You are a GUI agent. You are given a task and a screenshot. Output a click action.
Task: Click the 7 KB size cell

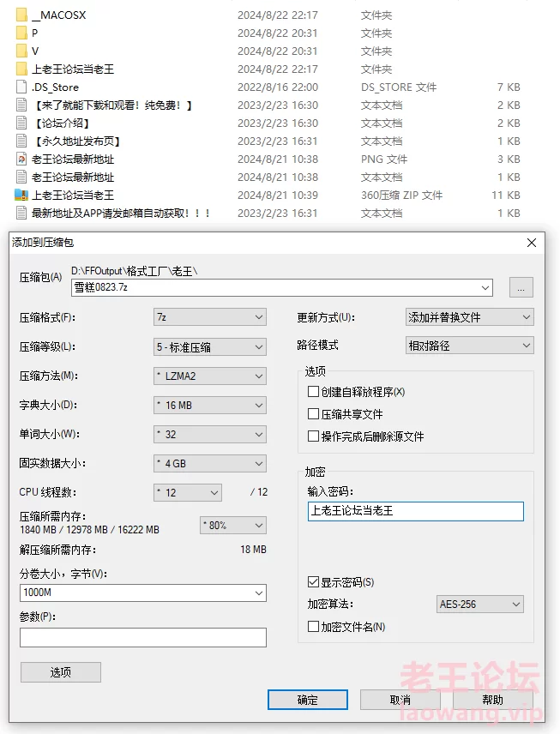(509, 87)
